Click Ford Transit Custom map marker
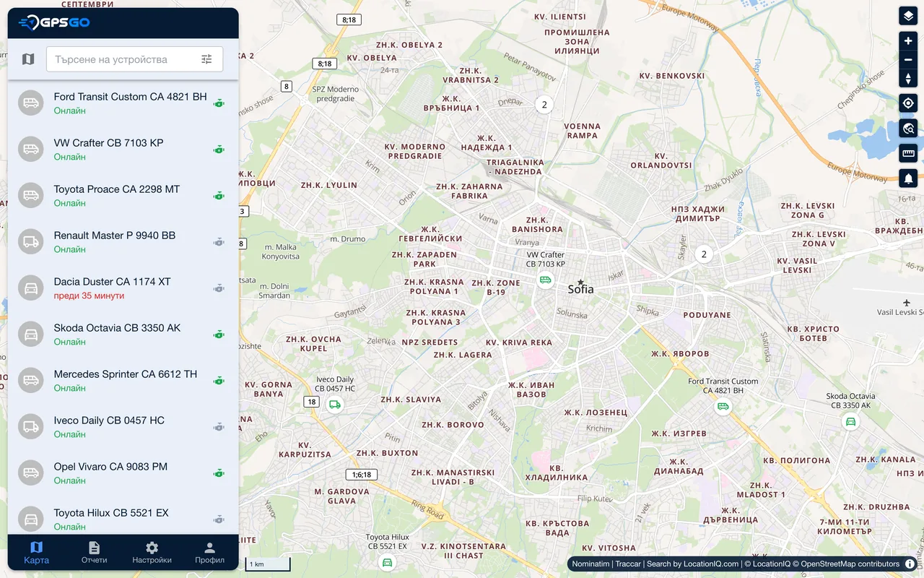 click(x=723, y=407)
